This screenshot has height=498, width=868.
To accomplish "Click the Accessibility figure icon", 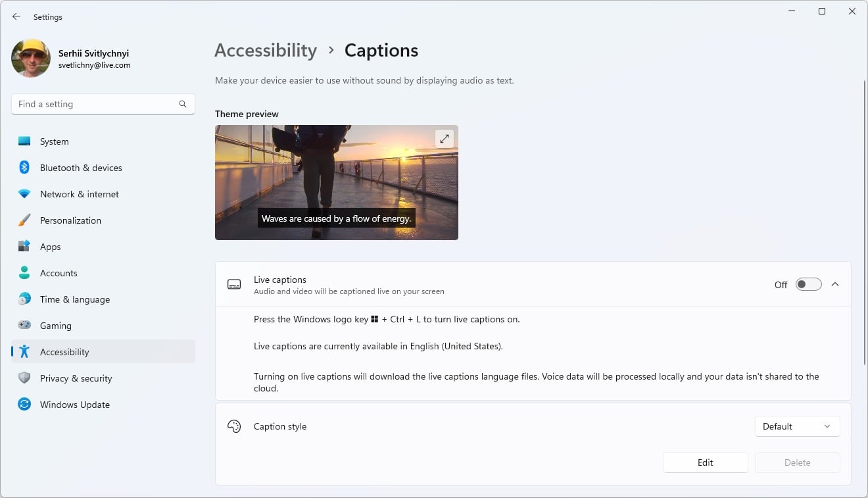I will tap(24, 352).
